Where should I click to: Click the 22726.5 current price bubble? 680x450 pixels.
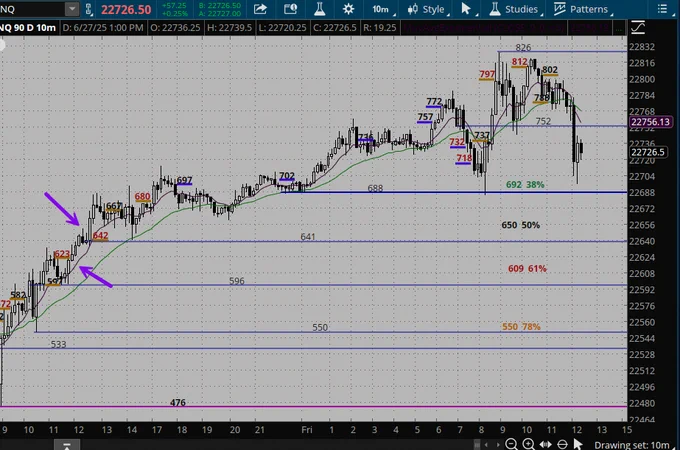(648, 152)
